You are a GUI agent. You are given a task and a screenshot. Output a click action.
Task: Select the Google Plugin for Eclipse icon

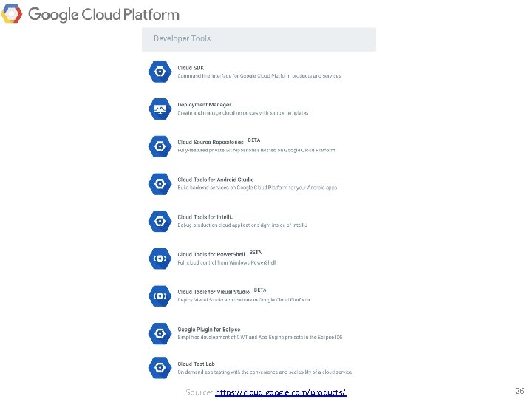(x=160, y=333)
